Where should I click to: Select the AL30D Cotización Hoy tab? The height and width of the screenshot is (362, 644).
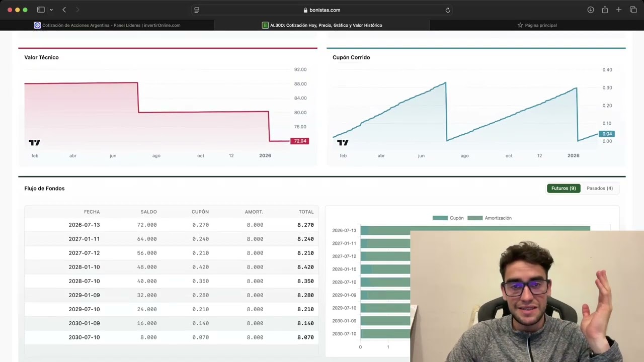coord(322,25)
